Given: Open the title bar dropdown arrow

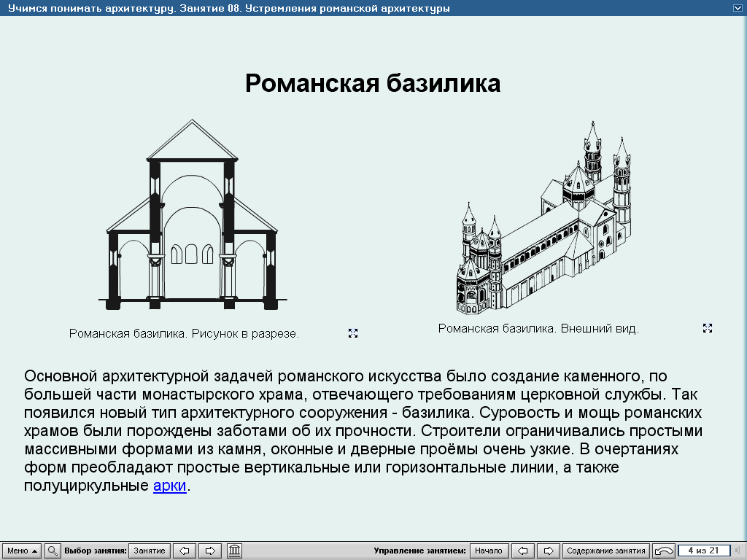Looking at the screenshot, I should click(738, 8).
